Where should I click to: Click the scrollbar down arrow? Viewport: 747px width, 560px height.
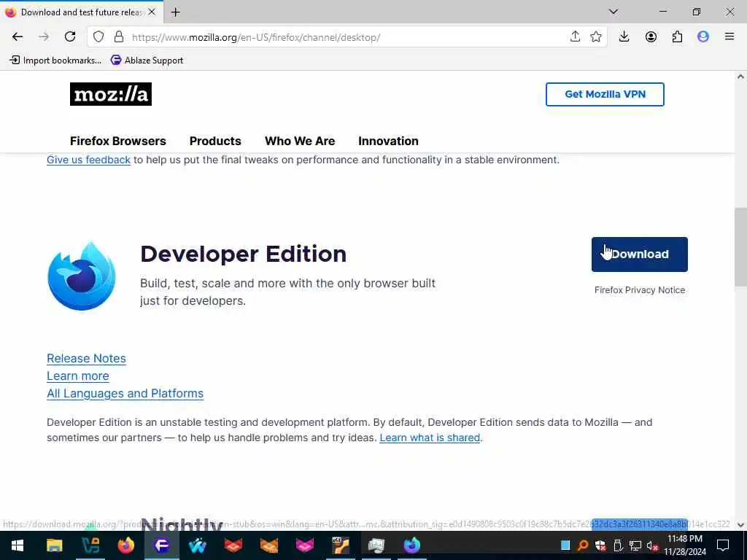[x=740, y=525]
